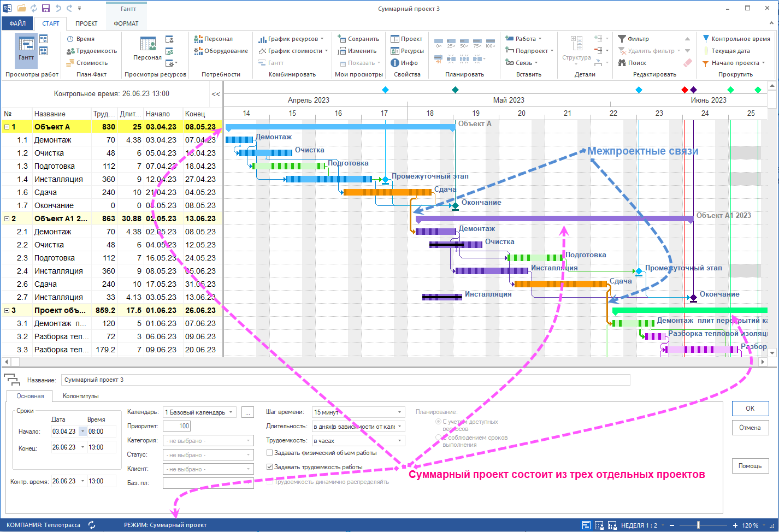Expand График ресурсов dropdown

pyautogui.click(x=322, y=39)
